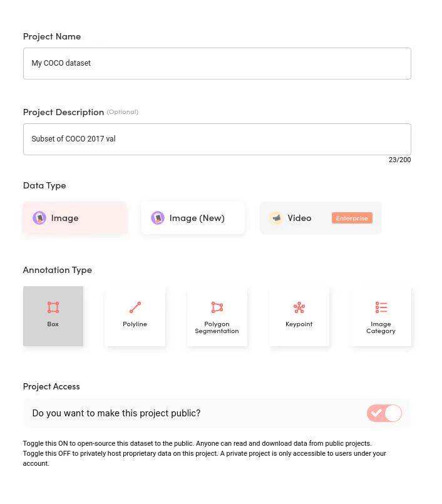The width and height of the screenshot is (442, 504).
Task: Click the Polygon Segmentation card
Action: click(x=217, y=316)
